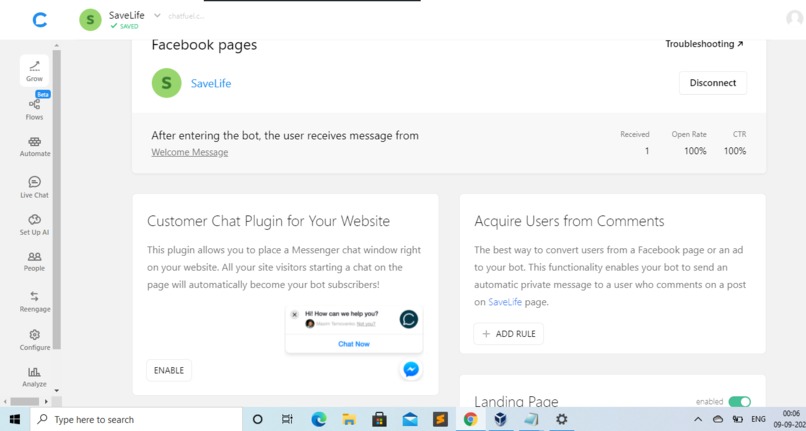Show hidden system tray icons

pyautogui.click(x=698, y=419)
